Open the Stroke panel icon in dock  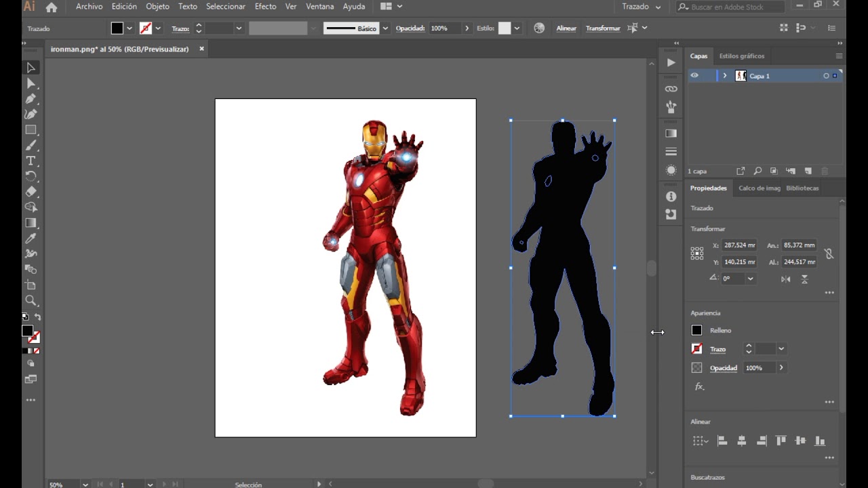tap(671, 151)
